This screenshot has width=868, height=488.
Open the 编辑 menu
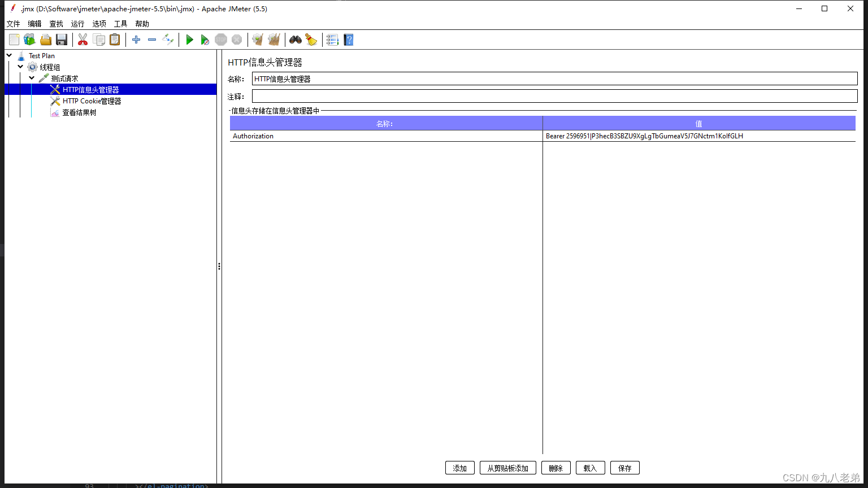[34, 24]
